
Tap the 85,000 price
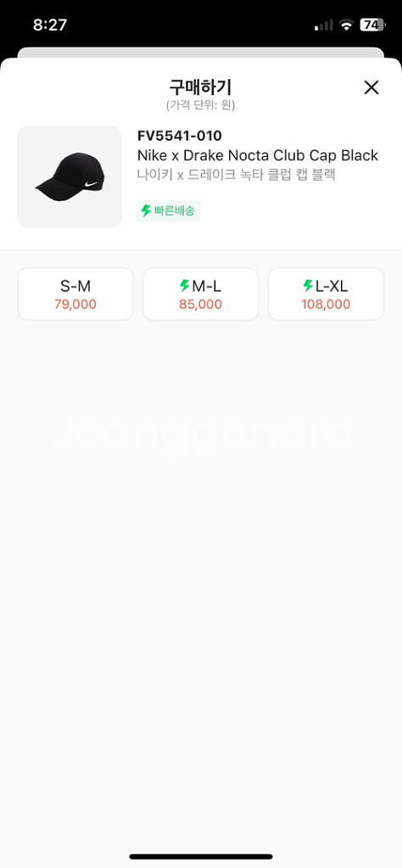click(200, 304)
